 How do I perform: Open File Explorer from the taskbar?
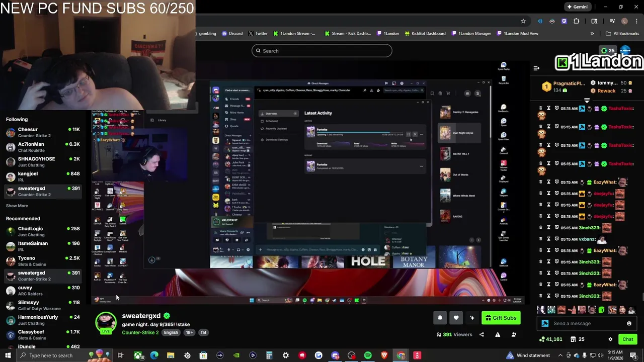pos(171,355)
